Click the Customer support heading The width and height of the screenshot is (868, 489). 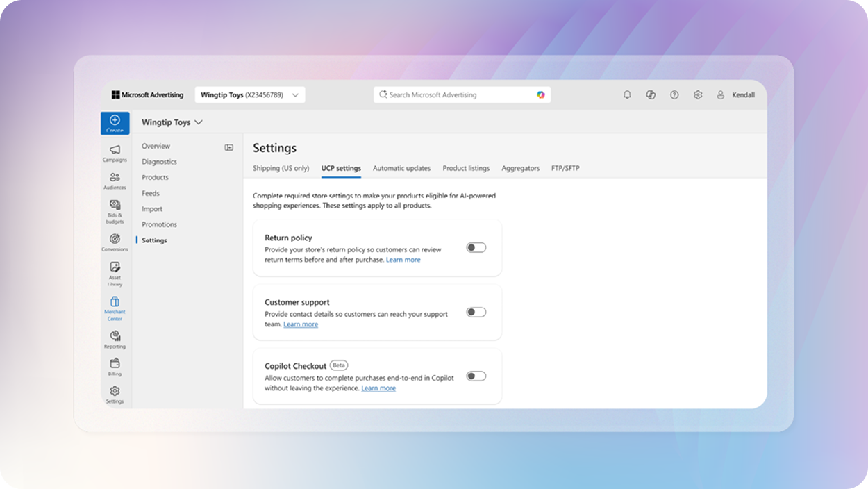tap(297, 302)
